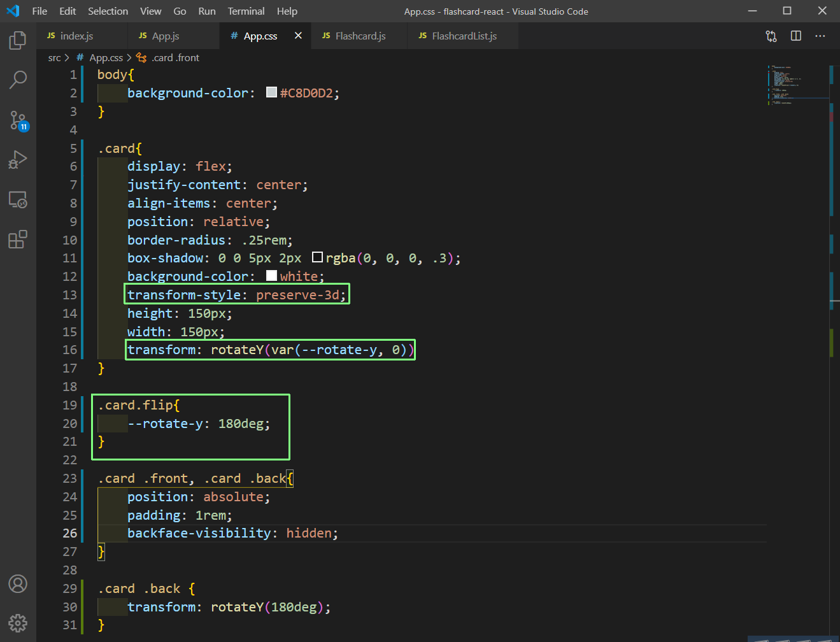
Task: Click the 'body{' selector text
Action: pos(116,75)
